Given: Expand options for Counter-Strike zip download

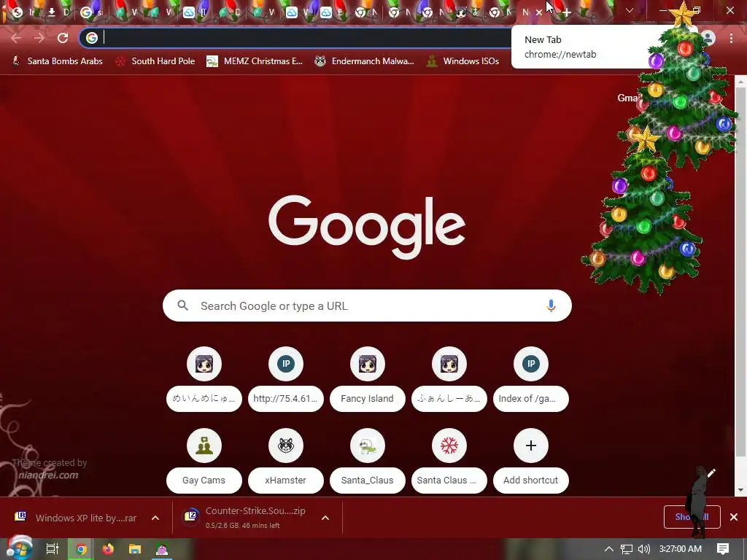Looking at the screenshot, I should coord(325,518).
